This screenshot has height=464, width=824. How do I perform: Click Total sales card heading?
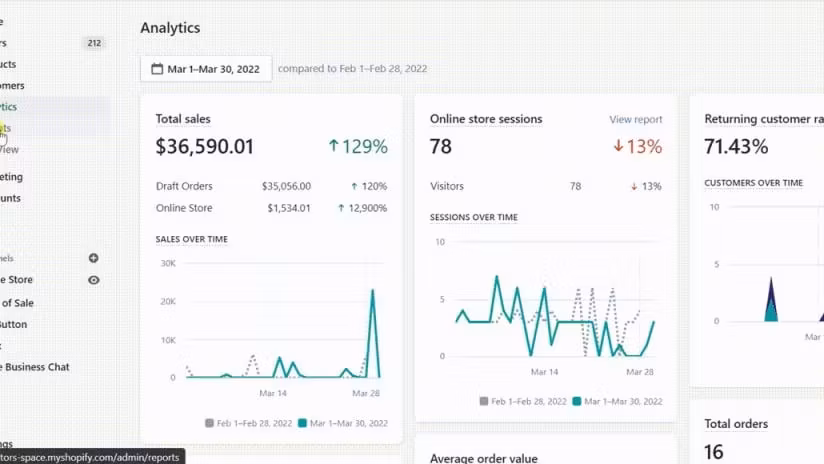click(183, 119)
